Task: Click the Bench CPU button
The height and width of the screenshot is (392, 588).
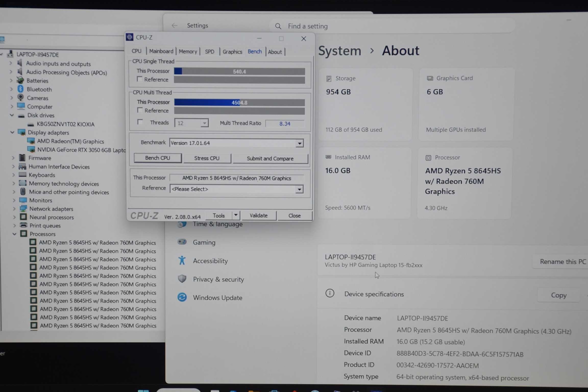Action: [x=157, y=158]
